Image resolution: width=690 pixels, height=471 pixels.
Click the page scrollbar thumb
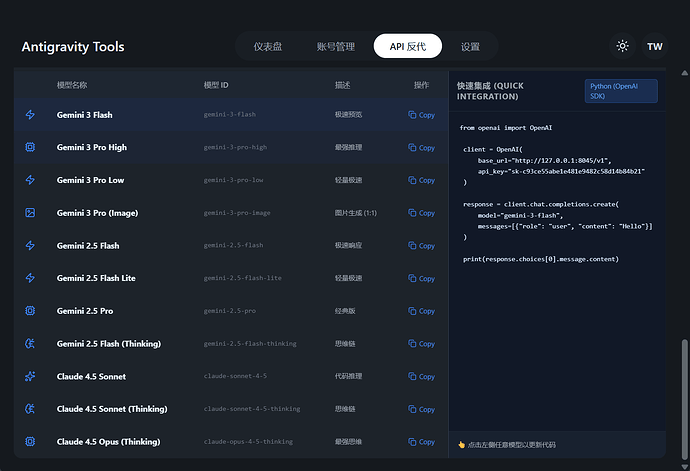[x=684, y=399]
